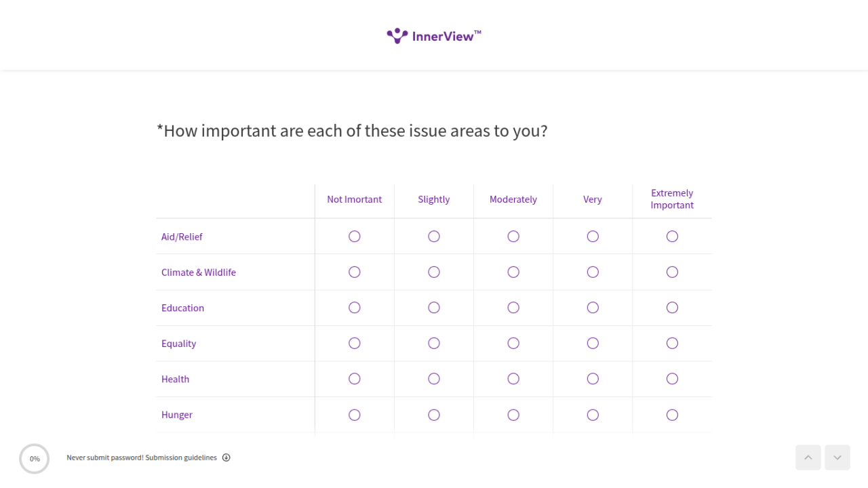868x488 pixels.
Task: Click the Extremely Important column header
Action: point(672,199)
